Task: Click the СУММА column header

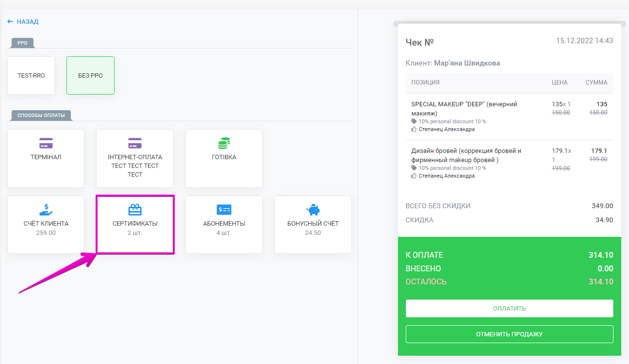Action: click(596, 83)
